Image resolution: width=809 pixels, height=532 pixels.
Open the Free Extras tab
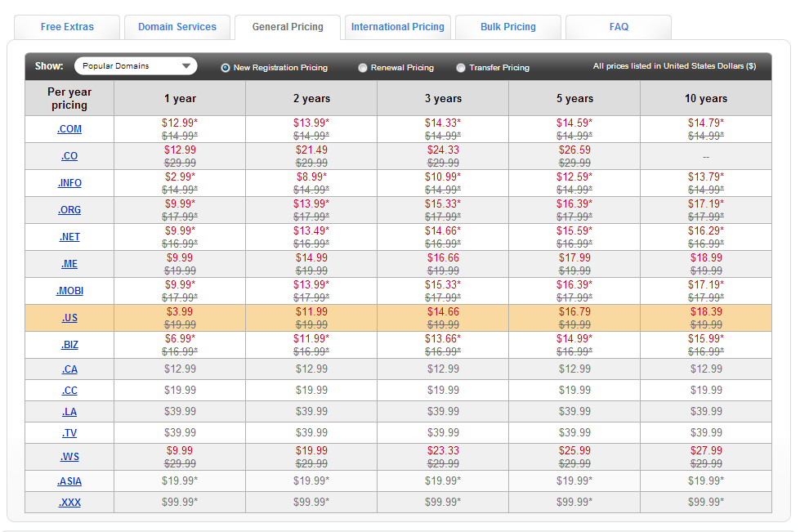coord(67,27)
